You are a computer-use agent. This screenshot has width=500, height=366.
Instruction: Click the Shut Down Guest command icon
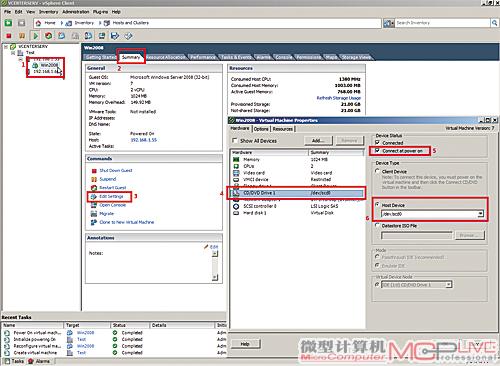94,171
